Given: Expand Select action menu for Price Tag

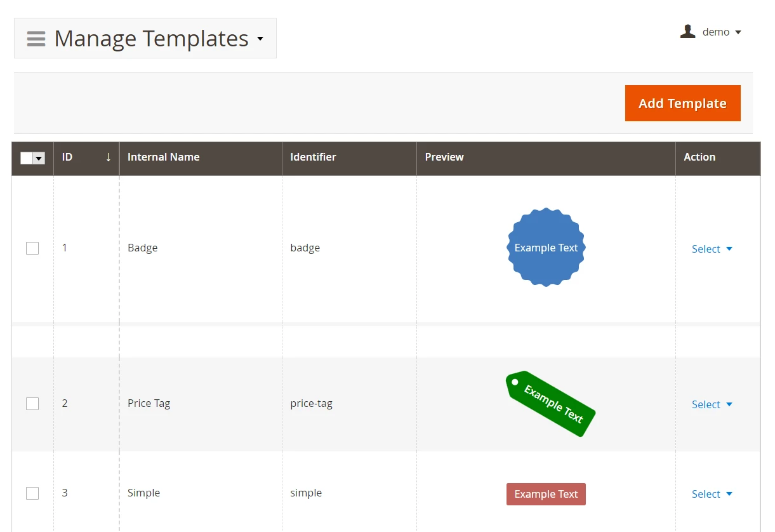Looking at the screenshot, I should 712,404.
